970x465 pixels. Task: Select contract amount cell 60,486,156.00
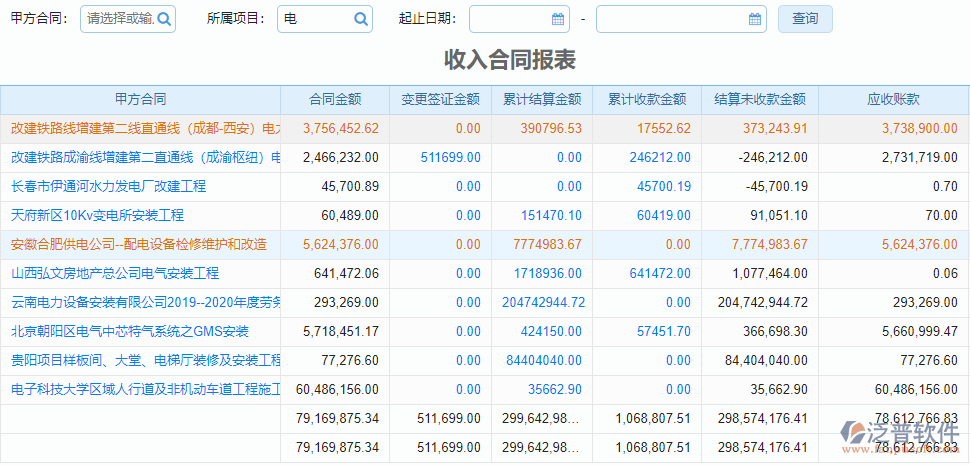pos(338,389)
